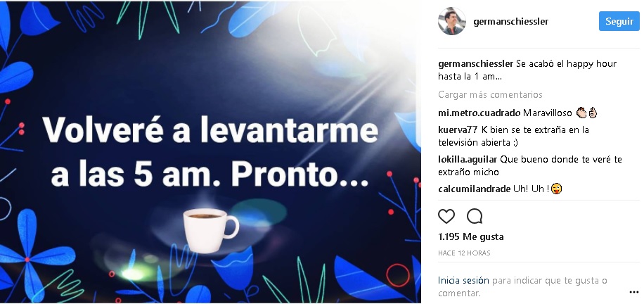Image resolution: width=644 pixels, height=304 pixels.
Task: Click the red circle decoration in the post image
Action: (x=398, y=275)
